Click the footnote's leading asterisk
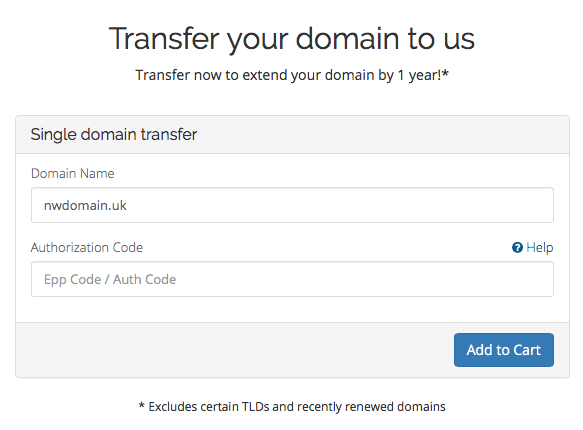Viewport: 583px width, 430px height. [141, 405]
